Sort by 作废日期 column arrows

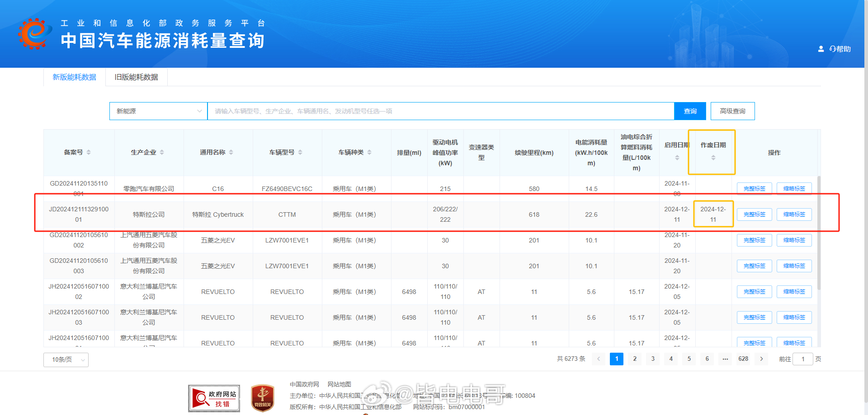(x=713, y=158)
